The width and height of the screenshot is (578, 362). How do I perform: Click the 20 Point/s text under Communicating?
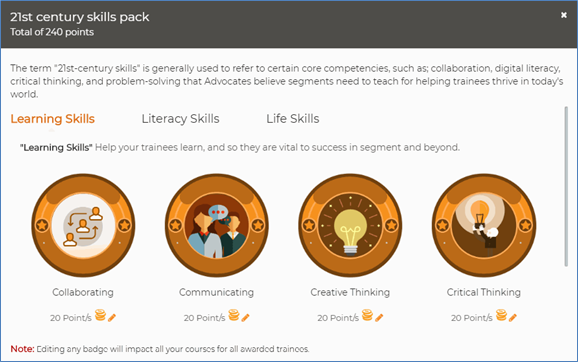point(204,318)
